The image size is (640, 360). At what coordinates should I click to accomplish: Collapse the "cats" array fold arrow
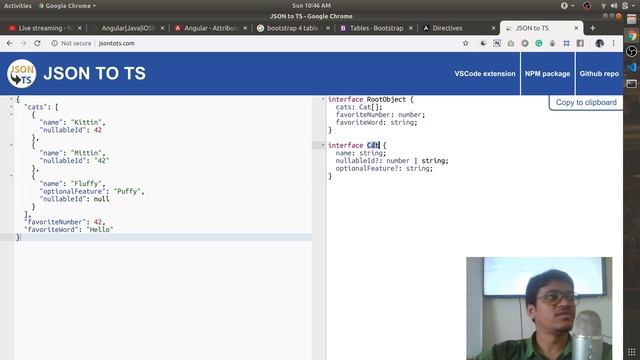pos(11,107)
